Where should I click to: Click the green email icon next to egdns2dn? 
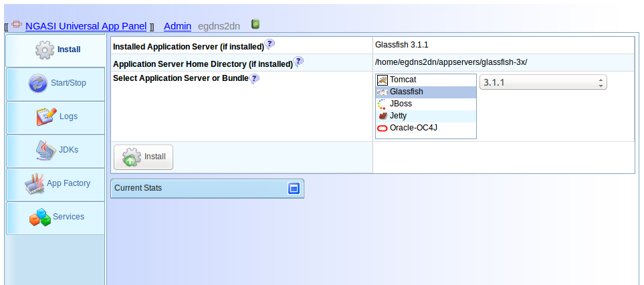[x=255, y=24]
